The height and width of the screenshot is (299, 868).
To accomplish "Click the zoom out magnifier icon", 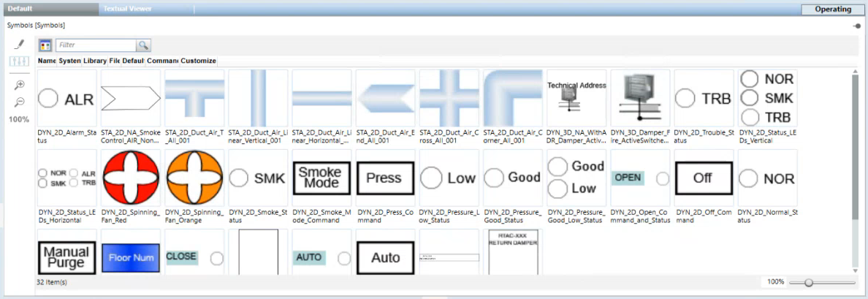I will [19, 102].
